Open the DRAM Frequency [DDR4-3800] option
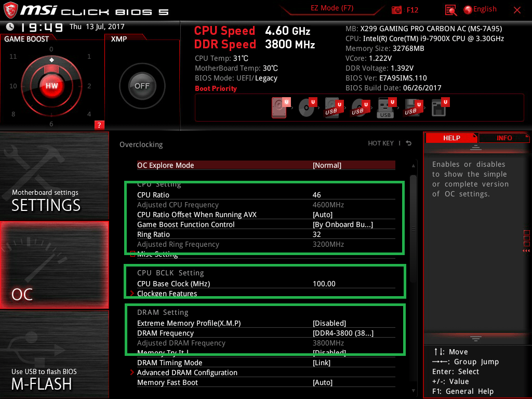Viewport: 532px width, 399px height. click(266, 333)
